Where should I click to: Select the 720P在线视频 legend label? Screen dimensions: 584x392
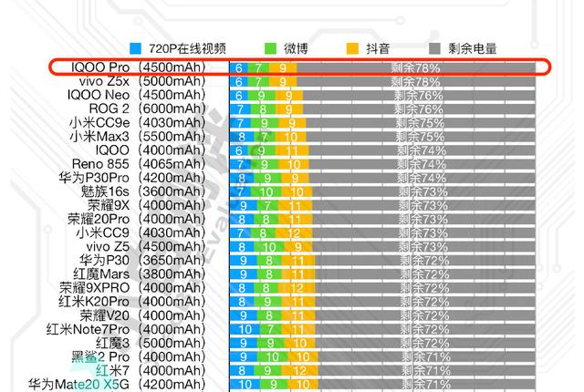pos(187,48)
